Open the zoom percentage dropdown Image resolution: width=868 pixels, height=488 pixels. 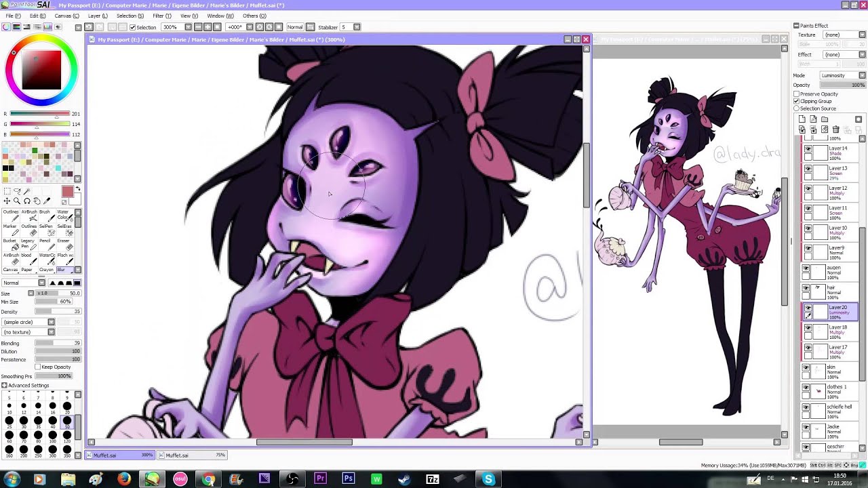coord(188,27)
